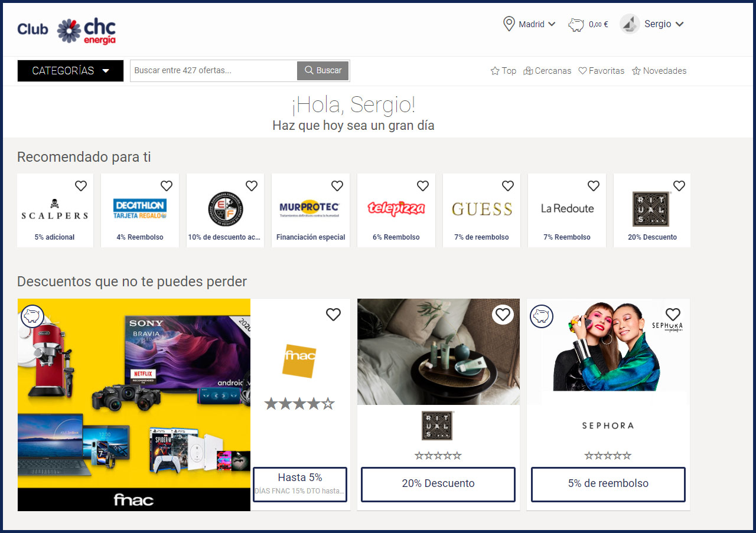This screenshot has width=756, height=533.
Task: Click the 20% Descuento button
Action: (x=438, y=483)
